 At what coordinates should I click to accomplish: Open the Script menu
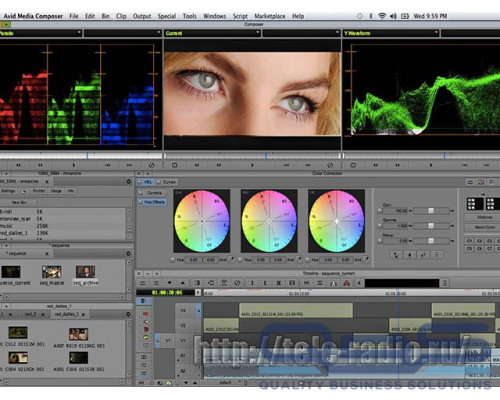point(240,16)
